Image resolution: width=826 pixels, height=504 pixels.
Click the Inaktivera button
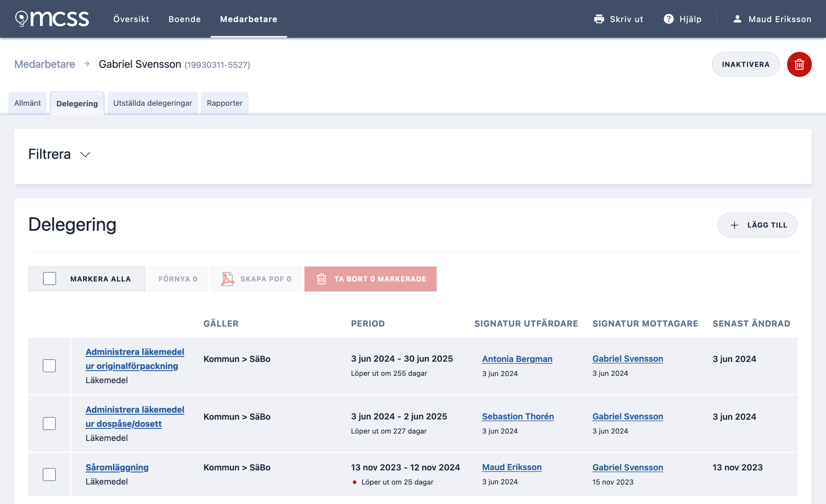[745, 64]
